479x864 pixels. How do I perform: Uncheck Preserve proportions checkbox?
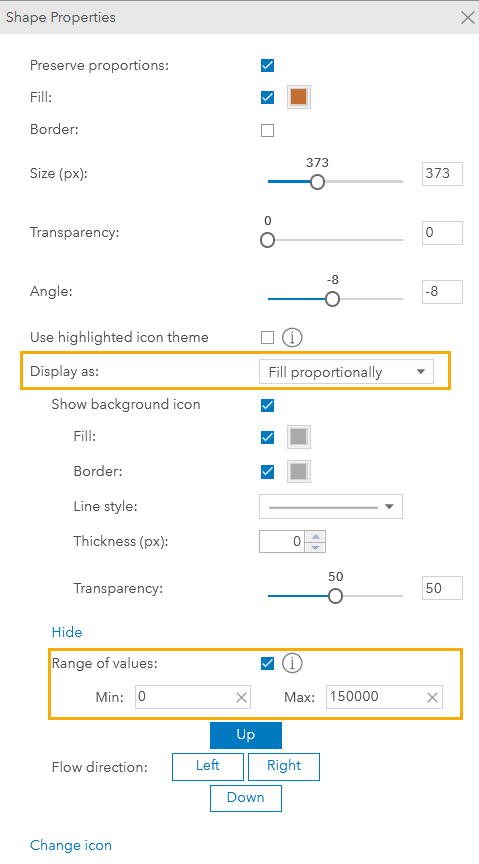pos(267,66)
